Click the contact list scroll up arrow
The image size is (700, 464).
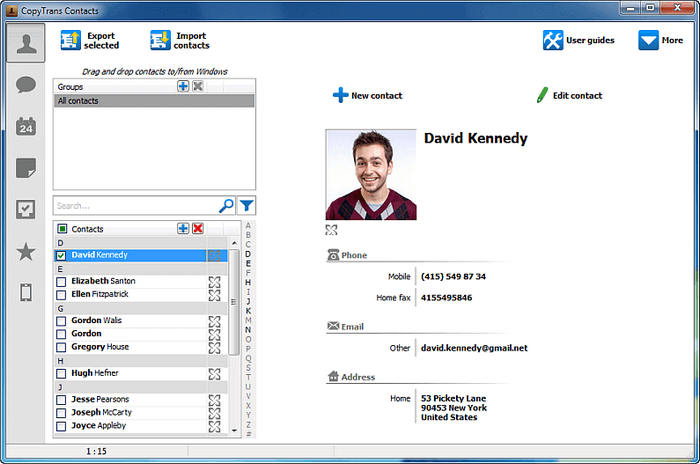[x=234, y=242]
